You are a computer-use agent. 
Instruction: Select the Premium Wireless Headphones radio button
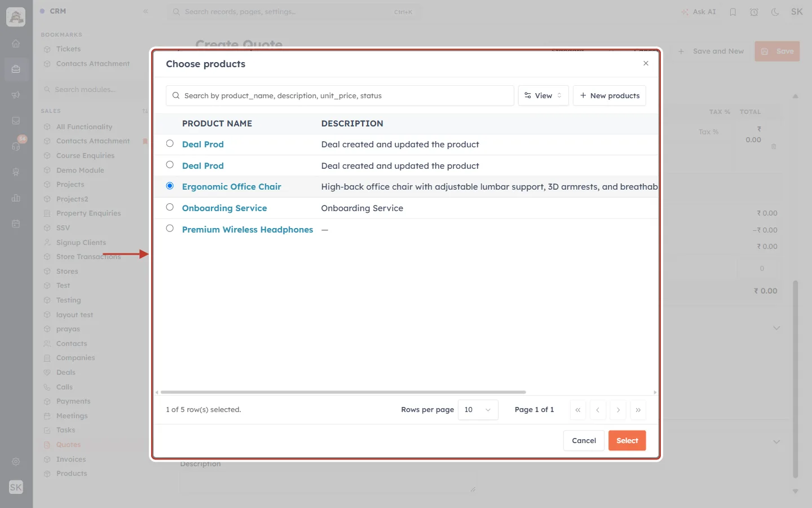coord(170,229)
